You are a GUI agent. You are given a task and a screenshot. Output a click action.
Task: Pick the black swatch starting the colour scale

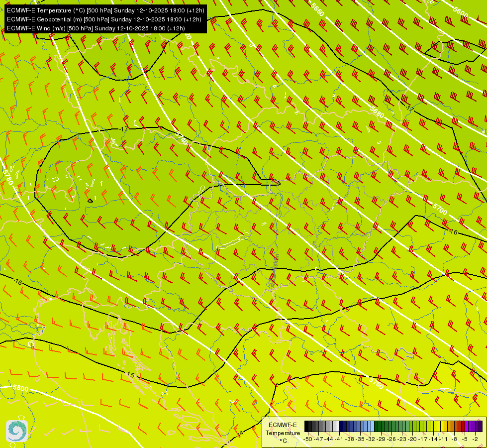tap(306, 427)
